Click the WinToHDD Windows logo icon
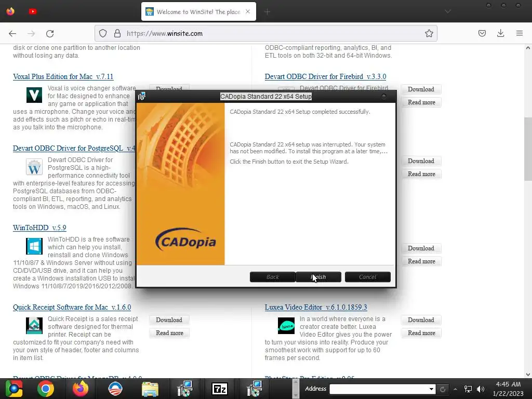 pyautogui.click(x=34, y=246)
